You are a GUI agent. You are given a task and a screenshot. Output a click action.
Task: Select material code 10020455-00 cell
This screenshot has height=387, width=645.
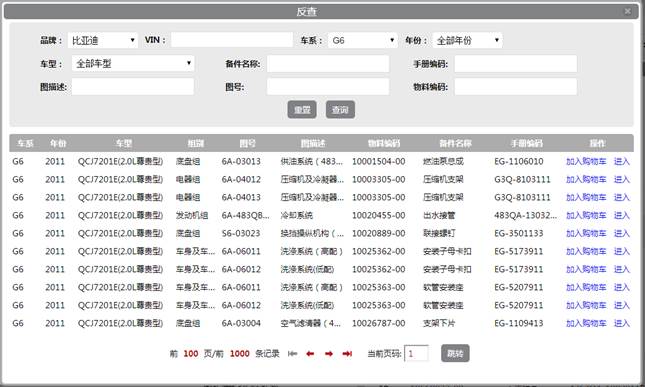(x=378, y=216)
